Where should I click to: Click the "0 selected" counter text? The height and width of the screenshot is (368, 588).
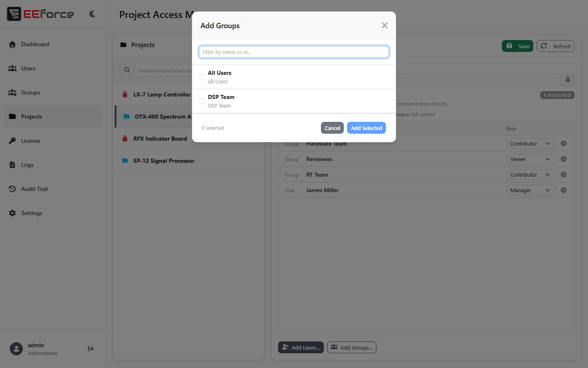pyautogui.click(x=213, y=128)
